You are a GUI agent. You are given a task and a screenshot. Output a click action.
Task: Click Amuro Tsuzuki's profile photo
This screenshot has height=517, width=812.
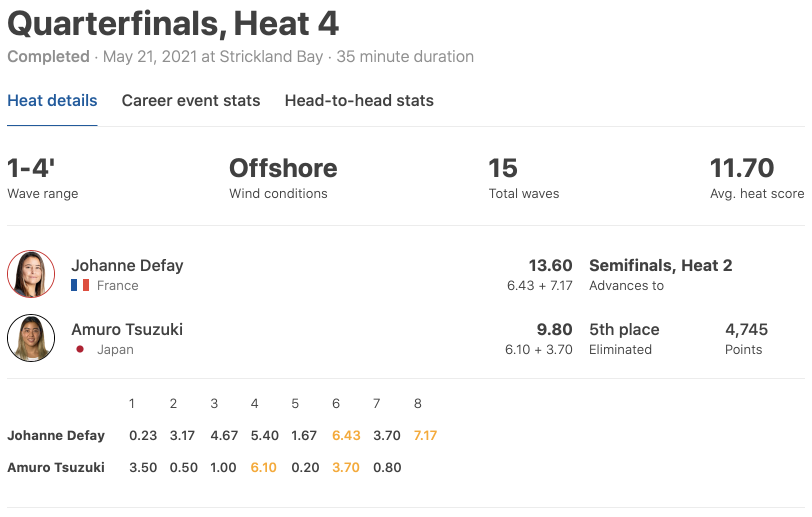click(x=31, y=338)
